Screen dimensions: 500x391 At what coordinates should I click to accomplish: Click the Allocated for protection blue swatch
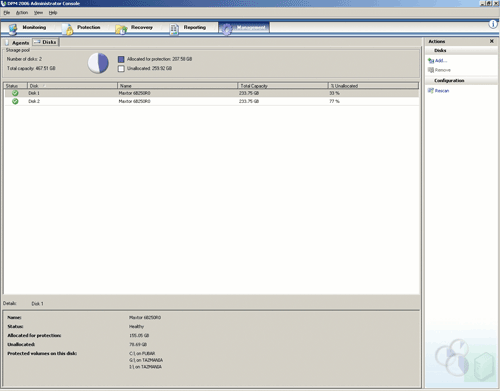pos(121,59)
